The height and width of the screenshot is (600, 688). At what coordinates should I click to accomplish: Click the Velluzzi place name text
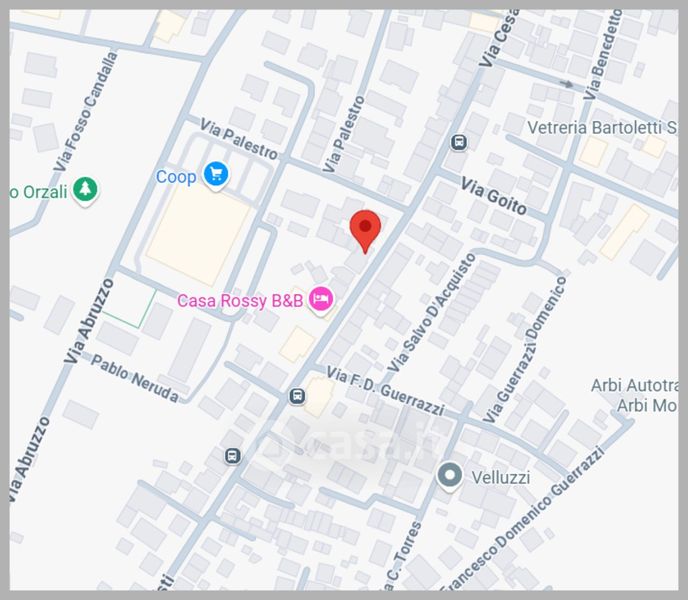pyautogui.click(x=501, y=477)
